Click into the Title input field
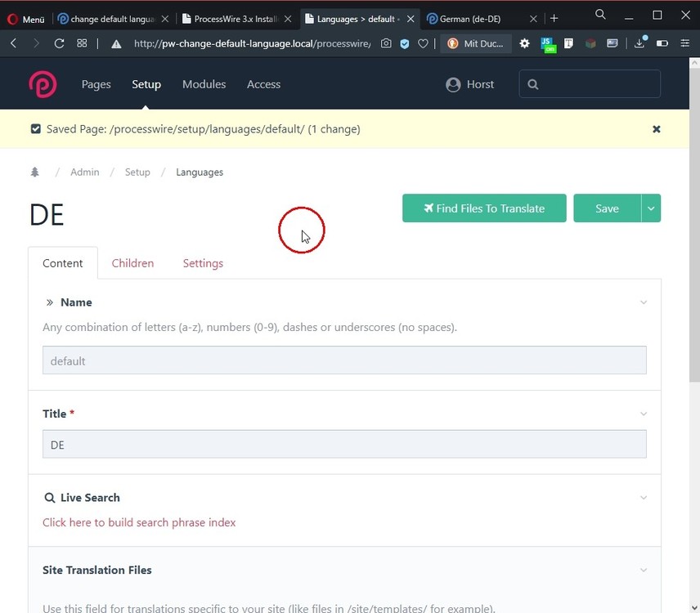This screenshot has height=613, width=700. [x=344, y=445]
